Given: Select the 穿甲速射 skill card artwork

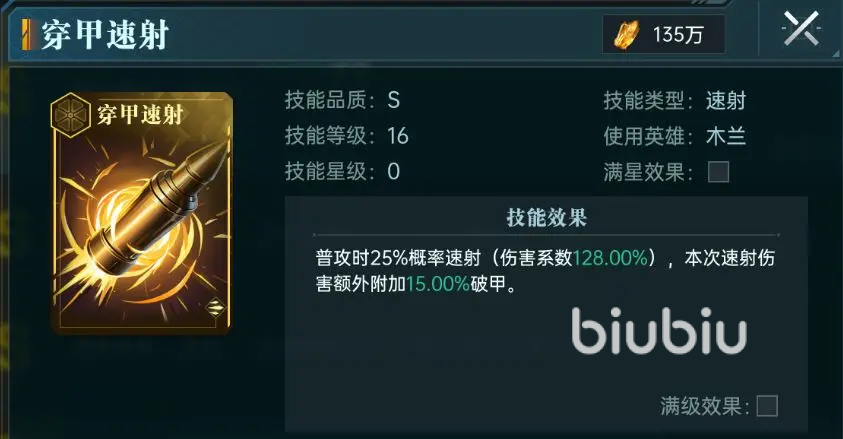Looking at the screenshot, I should pyautogui.click(x=142, y=213).
